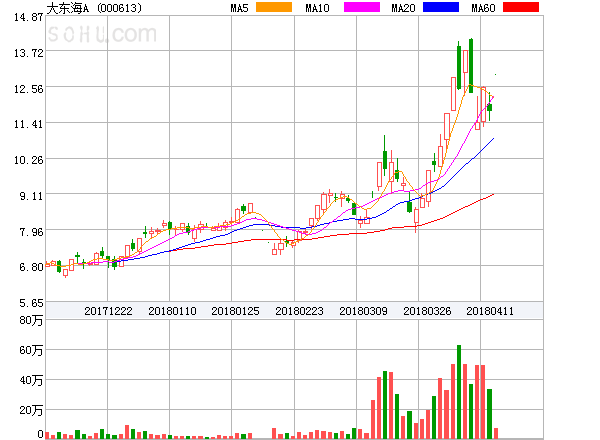600x440 pixels.
Task: Click the 60万 volume axis label
Action: pos(31,350)
